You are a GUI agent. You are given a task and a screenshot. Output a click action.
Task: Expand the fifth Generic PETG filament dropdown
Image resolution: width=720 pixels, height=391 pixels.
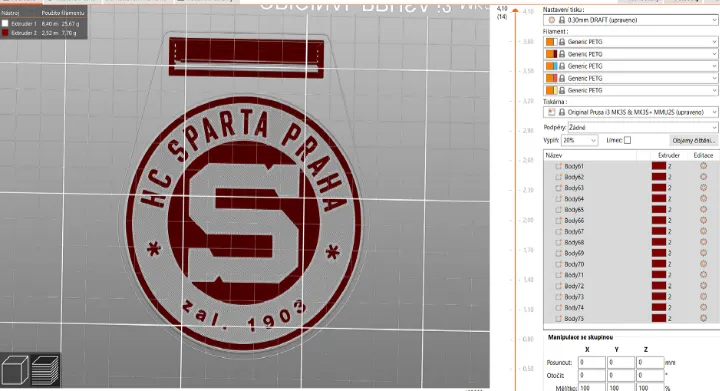pos(714,90)
